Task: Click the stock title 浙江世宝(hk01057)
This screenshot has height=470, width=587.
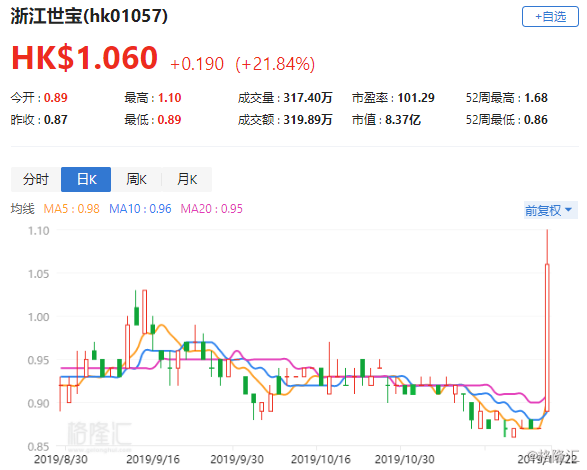Action: click(x=89, y=16)
